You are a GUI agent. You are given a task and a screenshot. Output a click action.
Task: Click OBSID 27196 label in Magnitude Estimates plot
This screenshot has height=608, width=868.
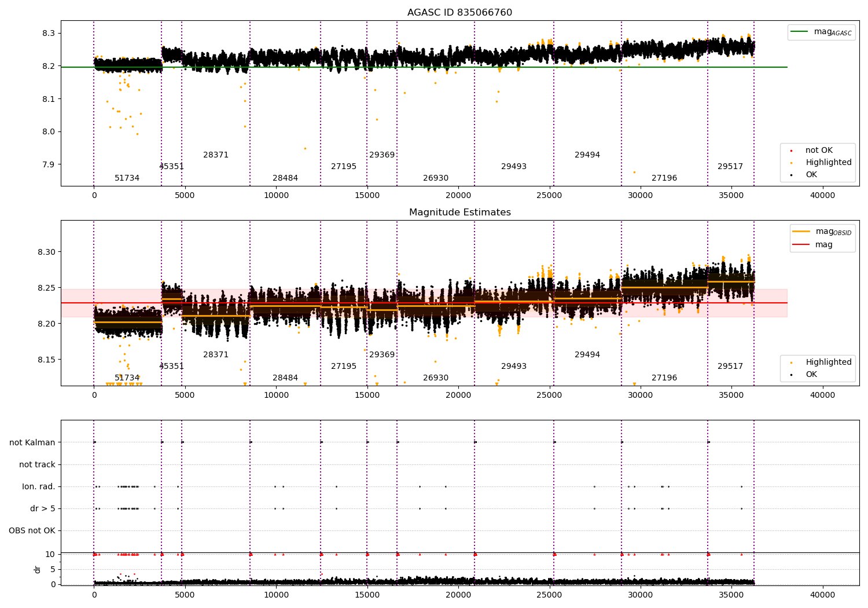[x=664, y=378]
